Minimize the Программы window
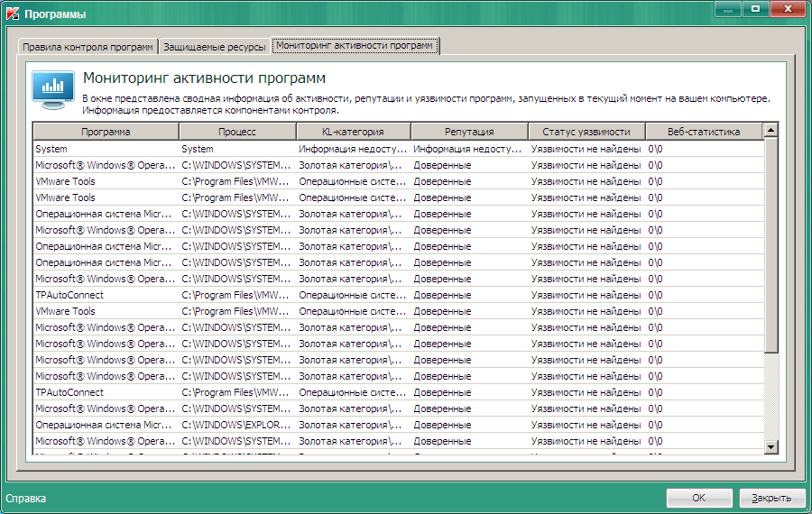Viewport: 812px width, 514px height. (728, 9)
